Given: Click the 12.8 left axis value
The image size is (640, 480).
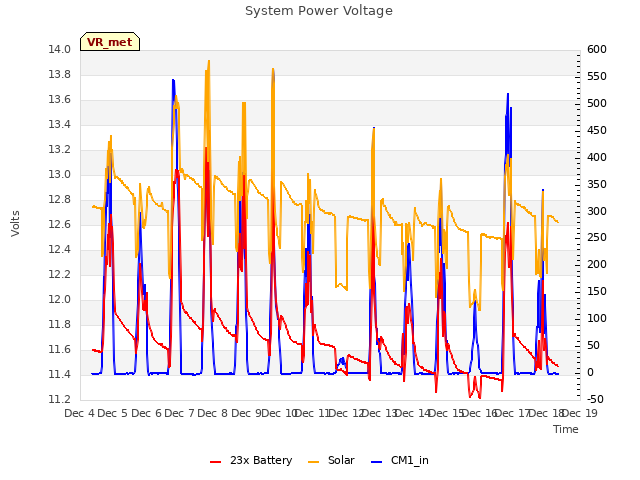Looking at the screenshot, I should tap(59, 200).
